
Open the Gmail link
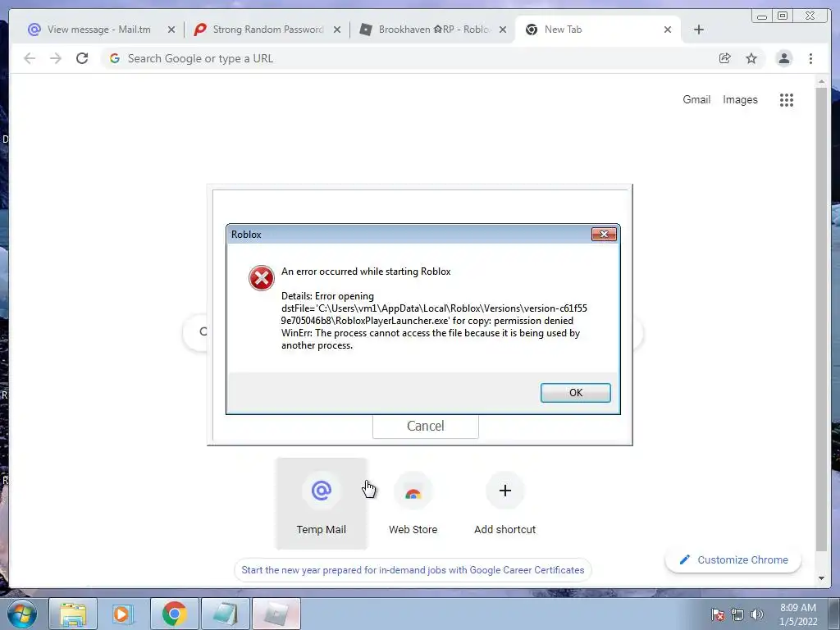(x=696, y=99)
